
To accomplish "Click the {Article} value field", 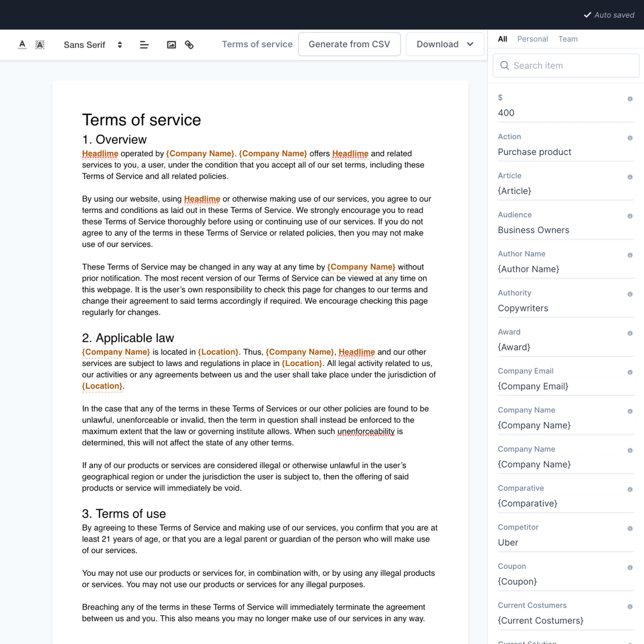I will [x=566, y=191].
